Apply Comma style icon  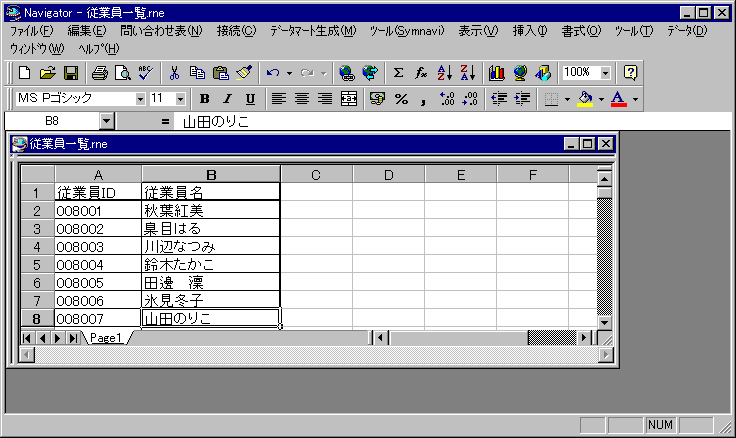[x=423, y=99]
